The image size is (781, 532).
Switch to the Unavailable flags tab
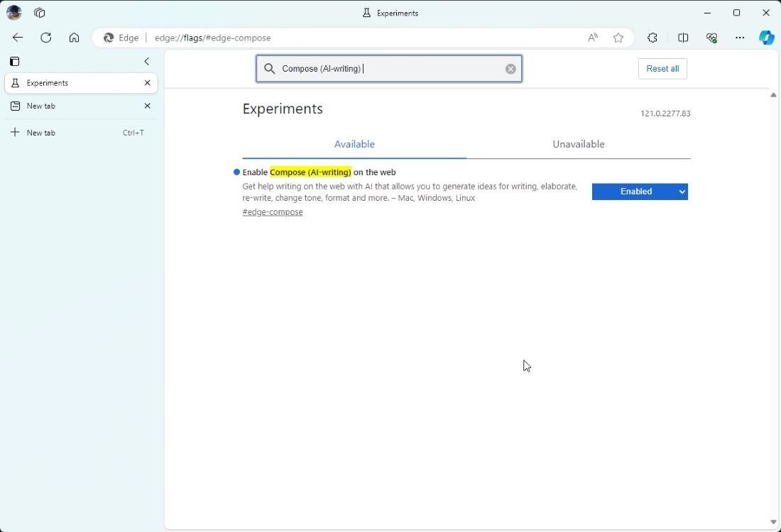pos(578,144)
